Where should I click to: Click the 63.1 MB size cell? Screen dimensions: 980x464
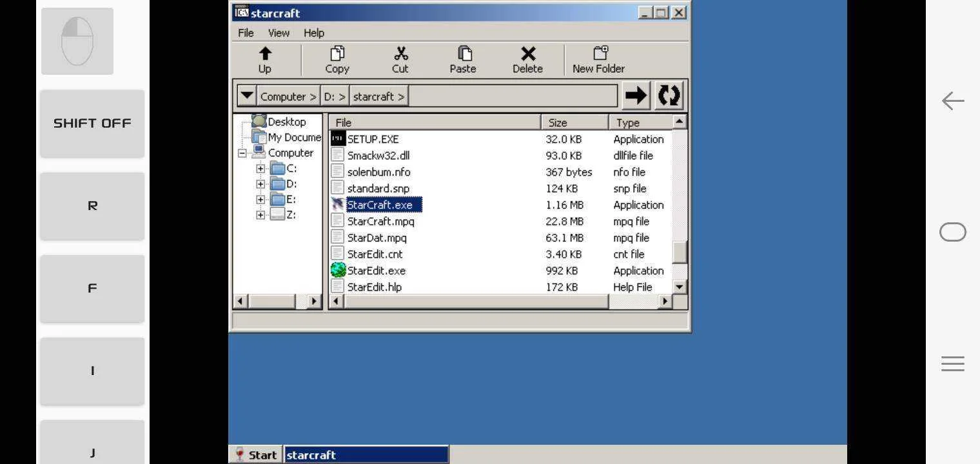coord(564,238)
